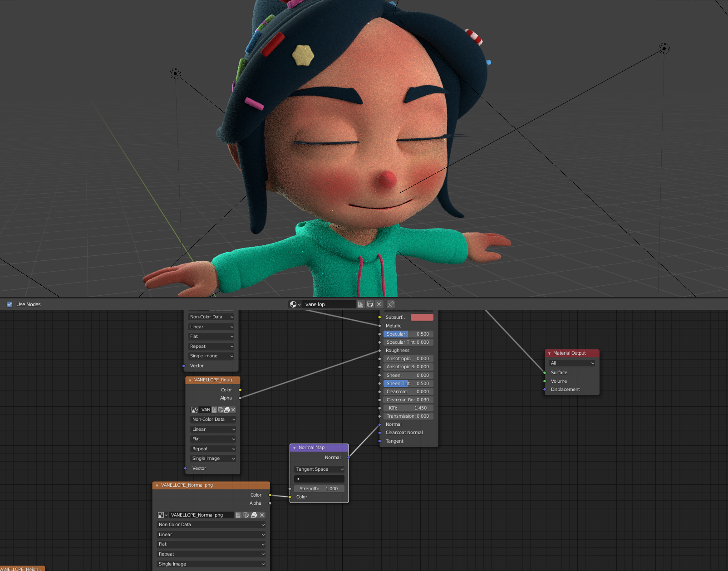Open Linear dropdown in VANELLOPE_Normal.png node
Viewport: 728px width, 571px height.
pyautogui.click(x=211, y=535)
